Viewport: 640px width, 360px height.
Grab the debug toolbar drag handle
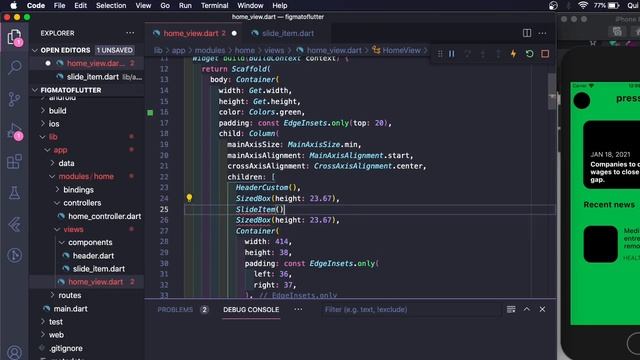(440, 54)
